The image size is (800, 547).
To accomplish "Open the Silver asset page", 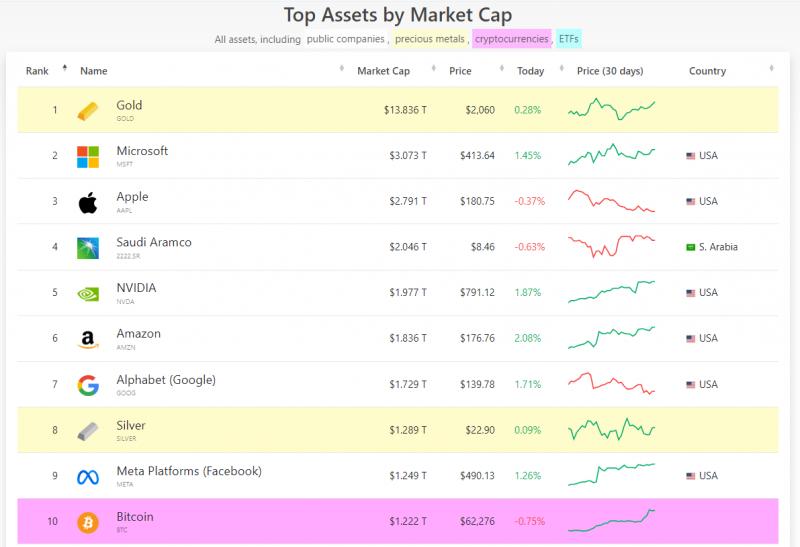I will 131,426.
